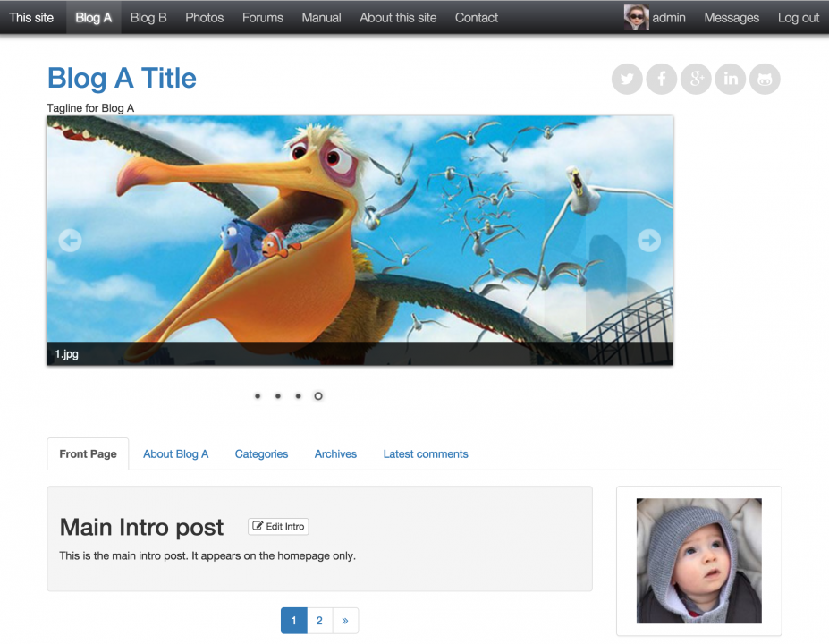Viewport: 829px width, 644px height.
Task: Select the first slideshow dot
Action: pyautogui.click(x=258, y=396)
